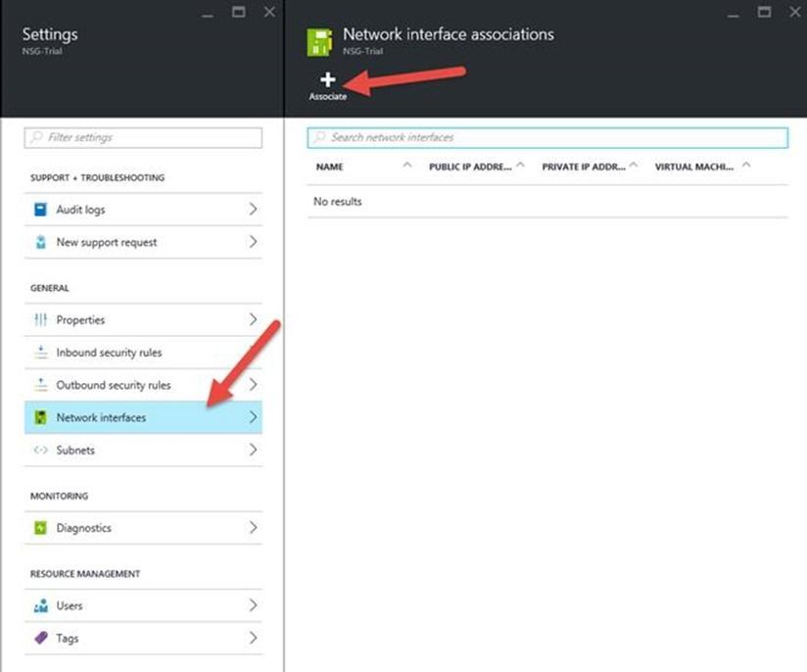Select the Subnets menu item
Screen dimensions: 807x672
tap(143, 450)
